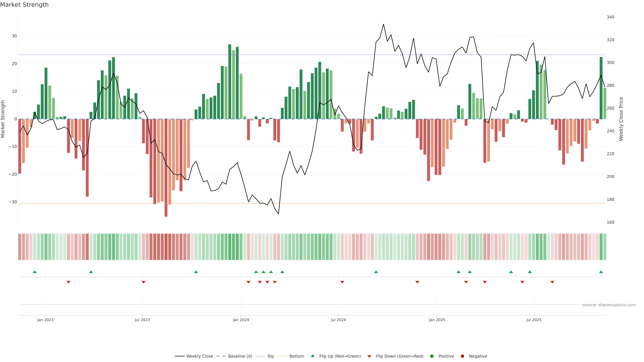
Task: Click the Weekly Close Price axis title
Action: click(621, 119)
